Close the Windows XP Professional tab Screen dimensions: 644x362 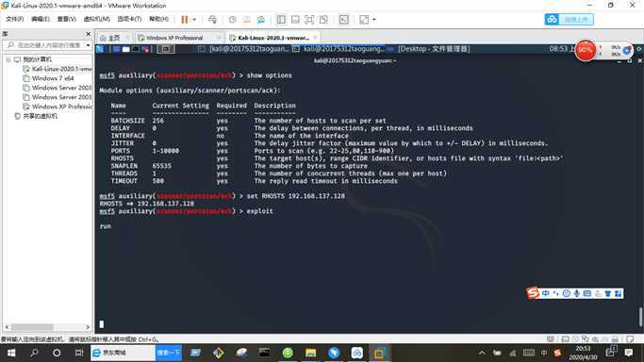(219, 38)
